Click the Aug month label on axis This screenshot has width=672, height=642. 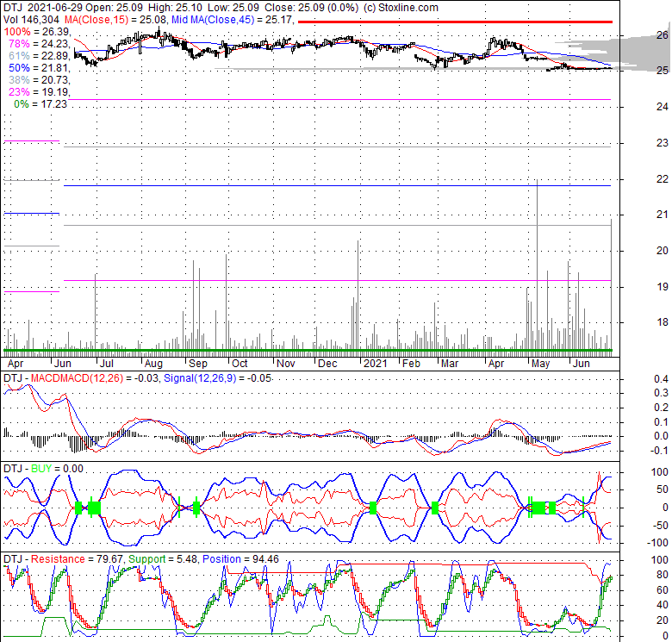pos(153,364)
